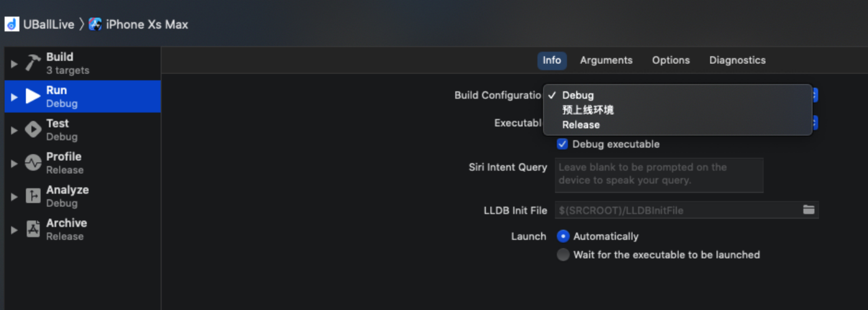Choose 预上线环境 build configuration
This screenshot has width=868, height=310.
coord(677,110)
